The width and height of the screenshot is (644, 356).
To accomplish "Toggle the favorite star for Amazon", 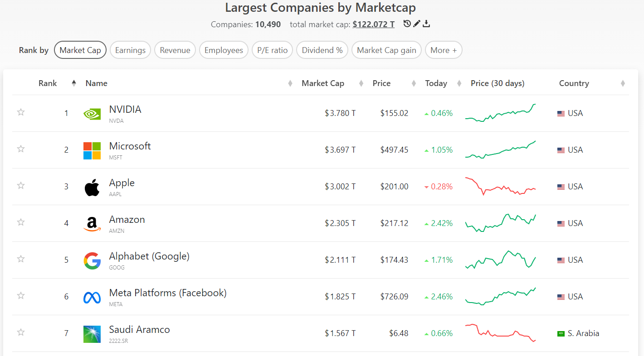I will [x=21, y=222].
